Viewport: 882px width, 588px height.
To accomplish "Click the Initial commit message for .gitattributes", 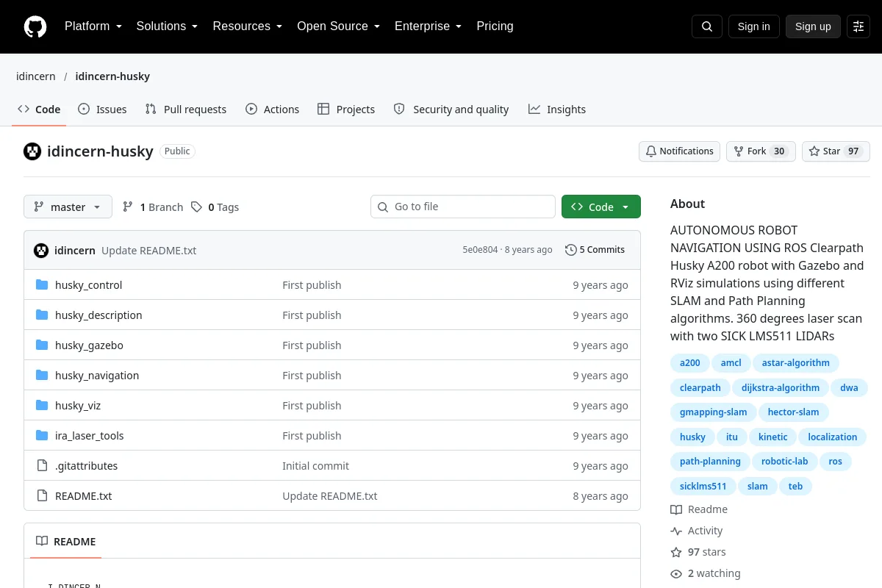I will 316,465.
